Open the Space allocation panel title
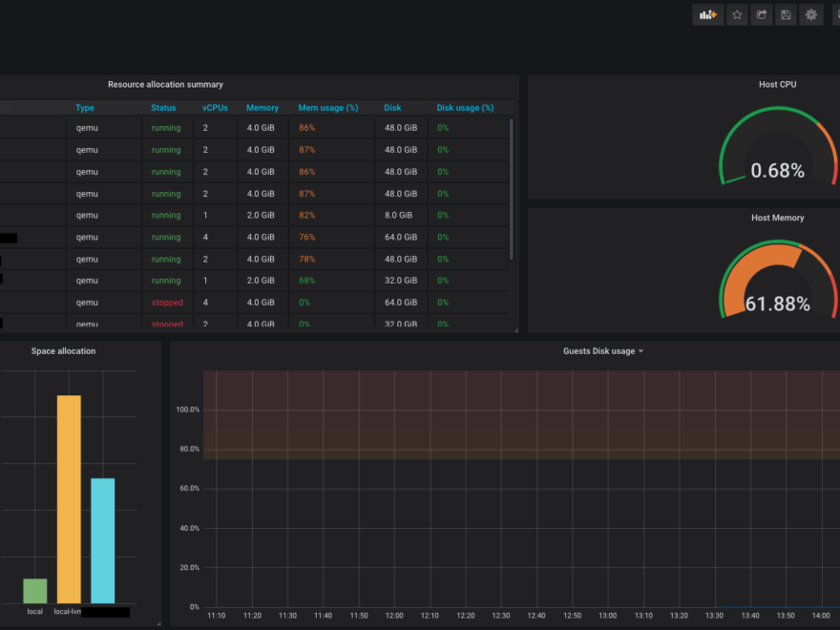The image size is (840, 630). coord(63,351)
